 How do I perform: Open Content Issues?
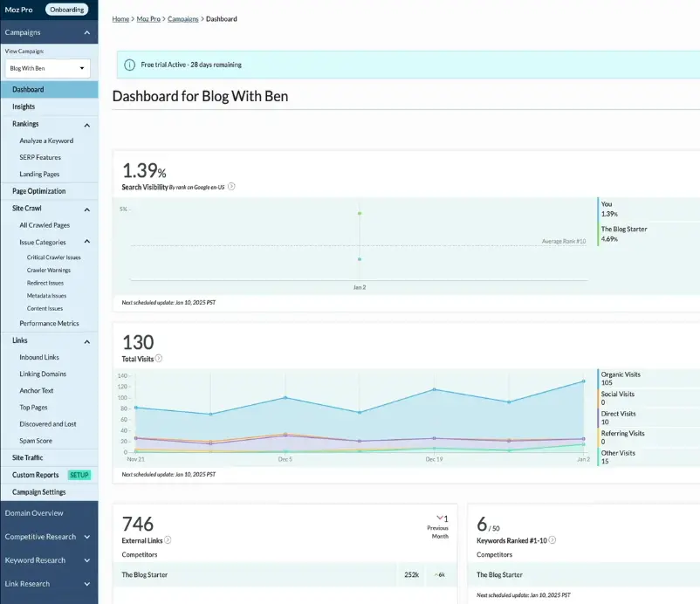coord(45,308)
